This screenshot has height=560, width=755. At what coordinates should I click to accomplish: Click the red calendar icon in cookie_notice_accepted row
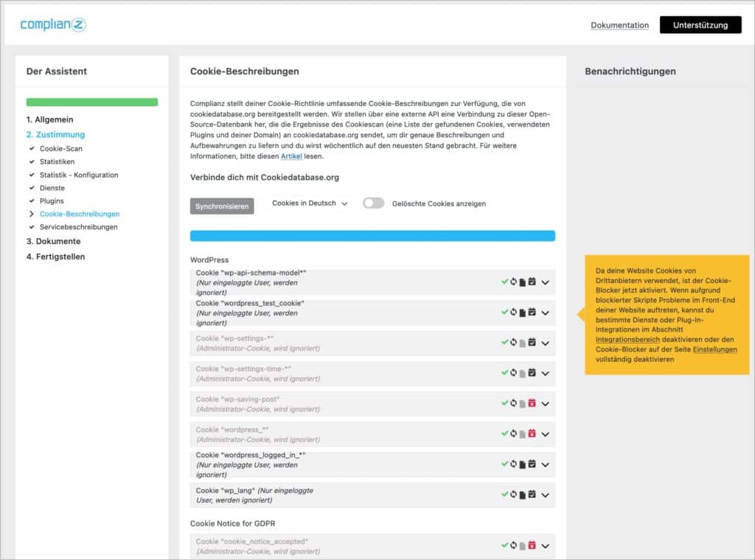[x=532, y=545]
